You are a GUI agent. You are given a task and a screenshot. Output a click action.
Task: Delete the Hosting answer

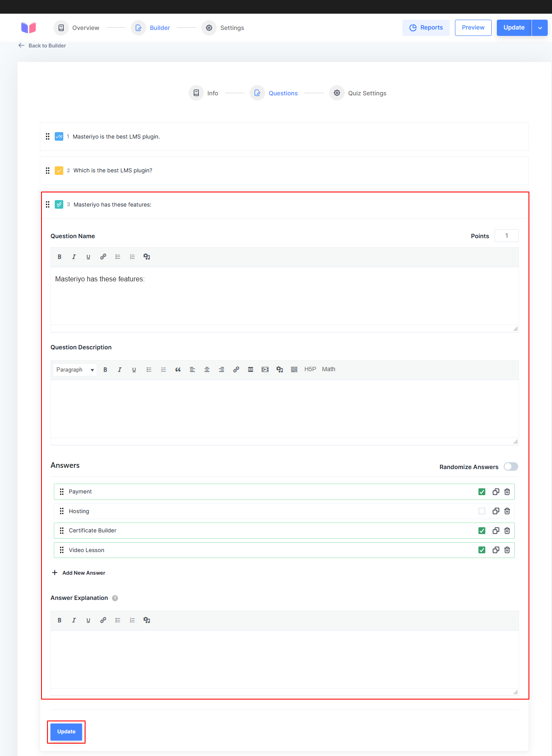(x=507, y=511)
